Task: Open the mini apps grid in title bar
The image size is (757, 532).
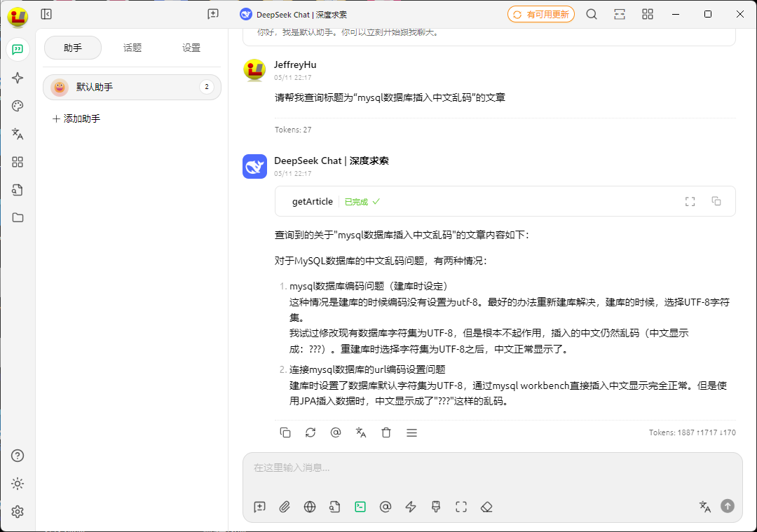Action: point(648,15)
